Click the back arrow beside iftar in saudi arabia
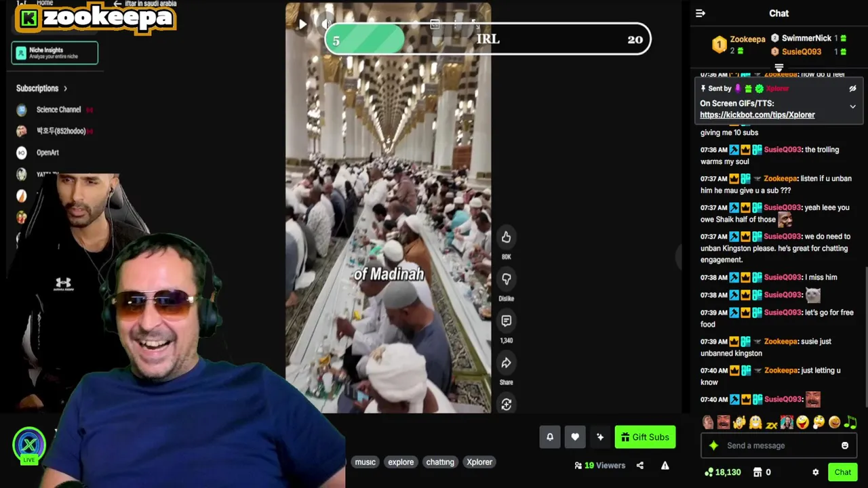The height and width of the screenshot is (488, 868). 117,4
